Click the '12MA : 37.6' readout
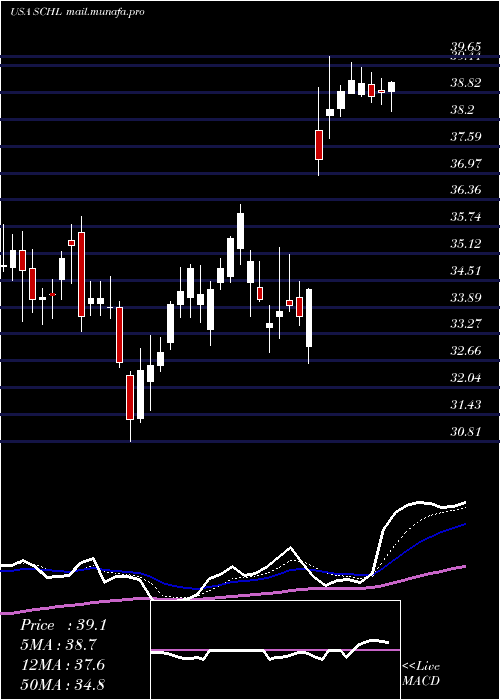This screenshot has height=700, width=500. tap(63, 664)
